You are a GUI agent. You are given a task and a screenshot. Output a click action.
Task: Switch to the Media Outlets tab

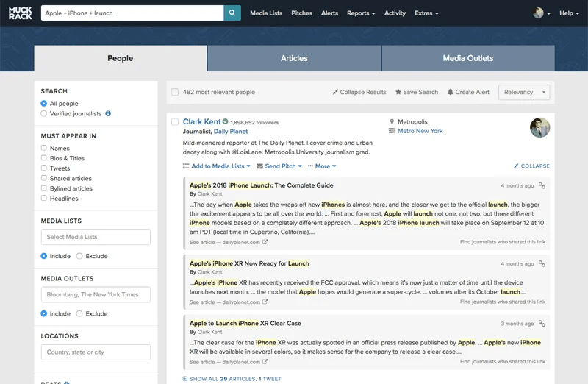coord(468,59)
